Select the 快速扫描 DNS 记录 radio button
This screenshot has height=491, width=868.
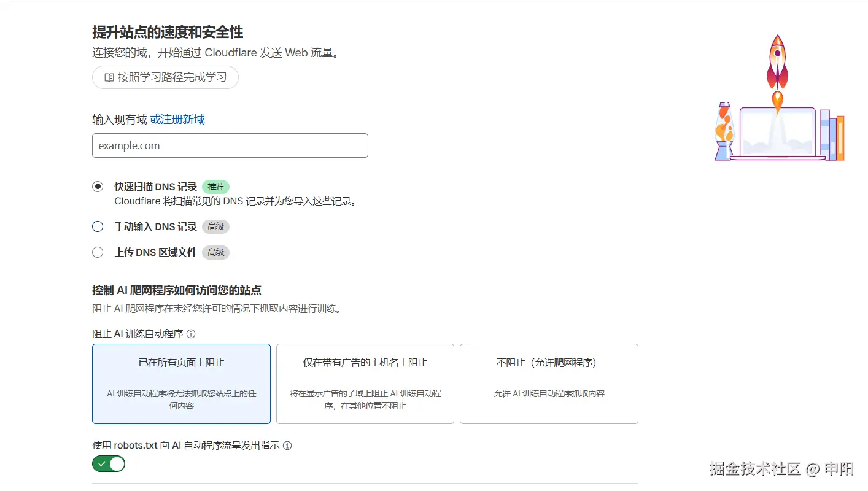[98, 187]
